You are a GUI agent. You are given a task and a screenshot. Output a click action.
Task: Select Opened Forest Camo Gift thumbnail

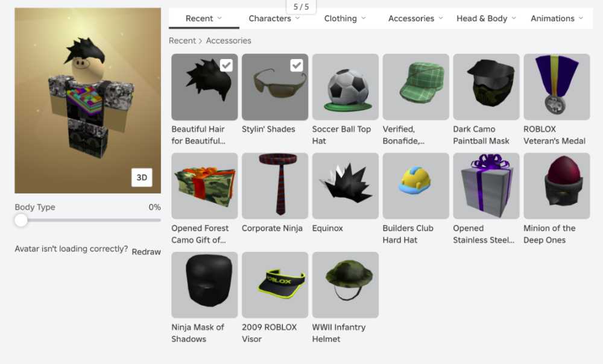[x=204, y=186]
